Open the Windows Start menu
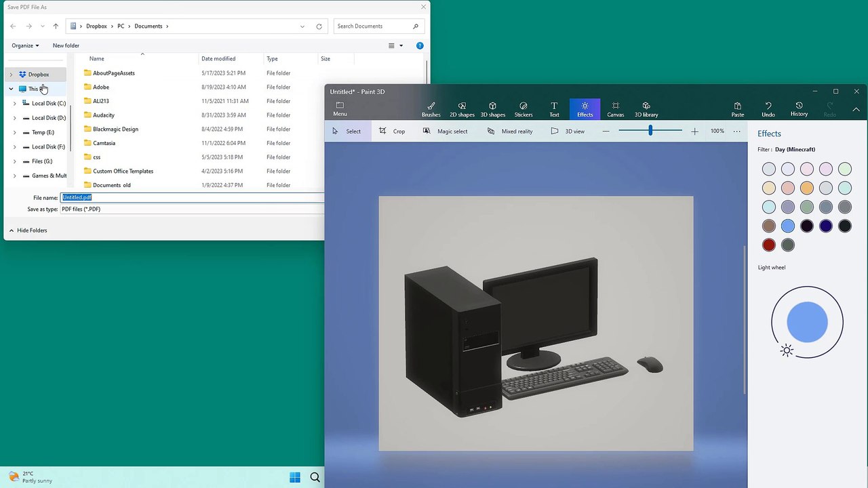868x488 pixels. coord(295,477)
